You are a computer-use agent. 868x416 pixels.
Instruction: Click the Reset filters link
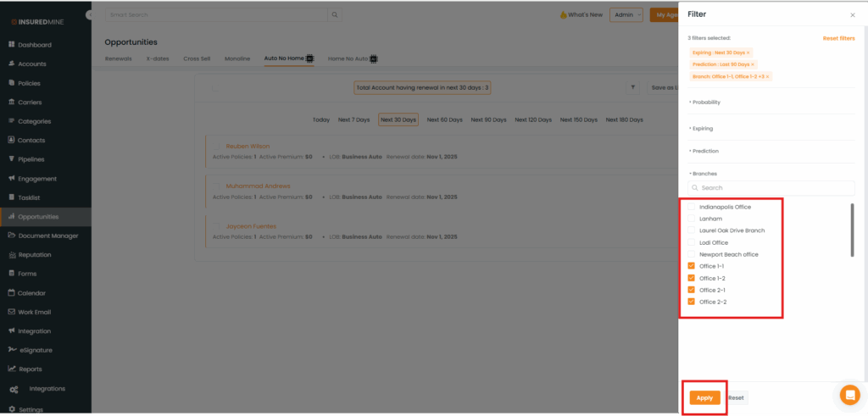coord(838,39)
